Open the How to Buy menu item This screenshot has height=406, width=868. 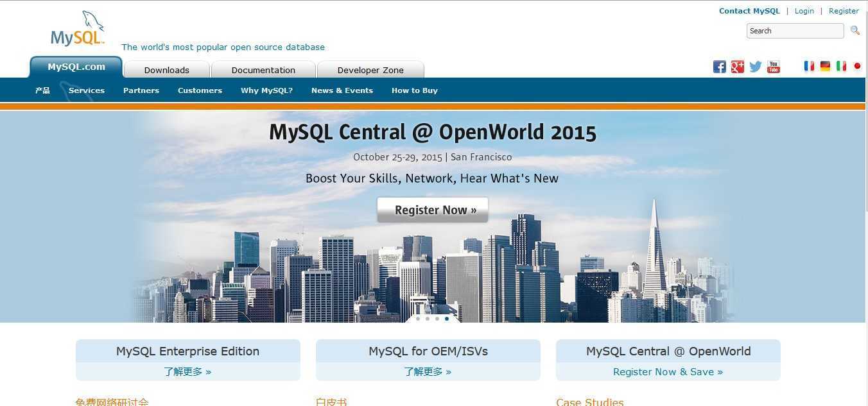[415, 90]
